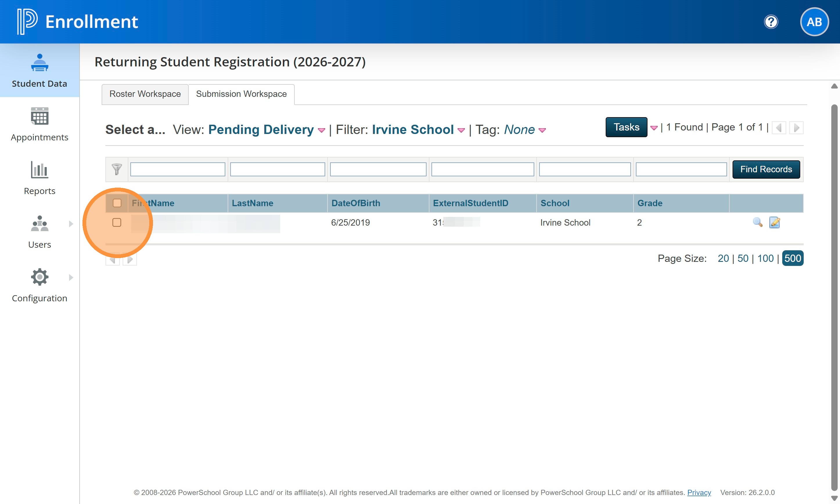Expand the Tag None dropdown
The image size is (840, 504).
(x=542, y=130)
